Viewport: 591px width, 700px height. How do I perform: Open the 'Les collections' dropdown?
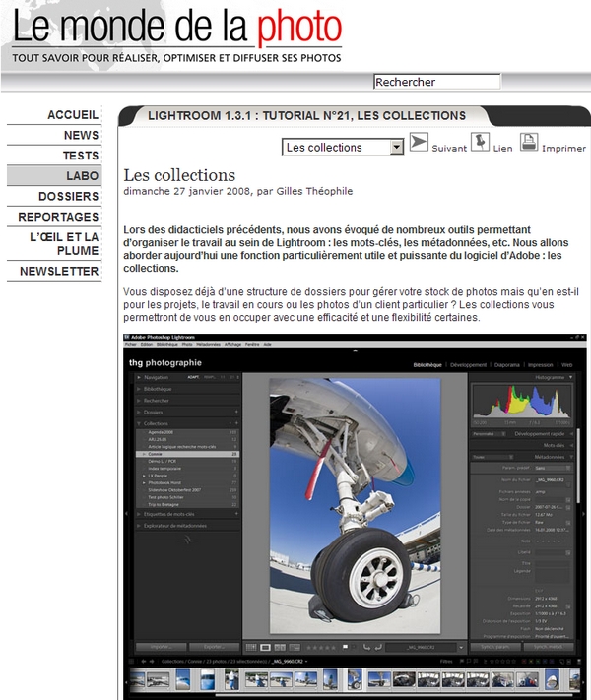343,147
